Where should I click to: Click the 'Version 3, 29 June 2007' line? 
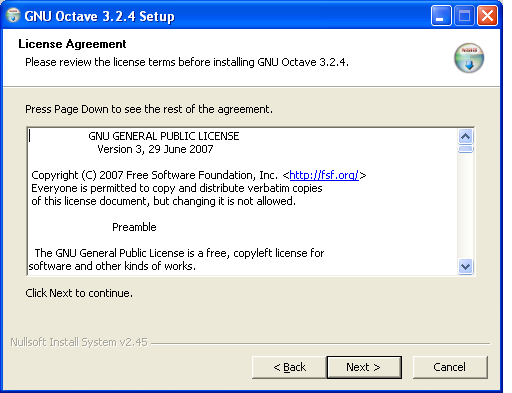[x=155, y=149]
